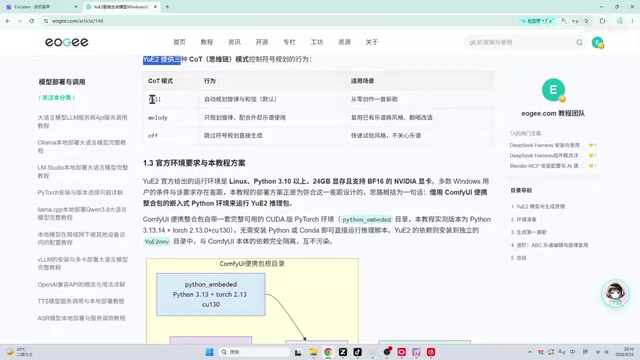Viewport: 640px width, 360px height.
Task: Open the DeepSeek Harness插件概念 hot article
Action: pyautogui.click(x=545, y=156)
